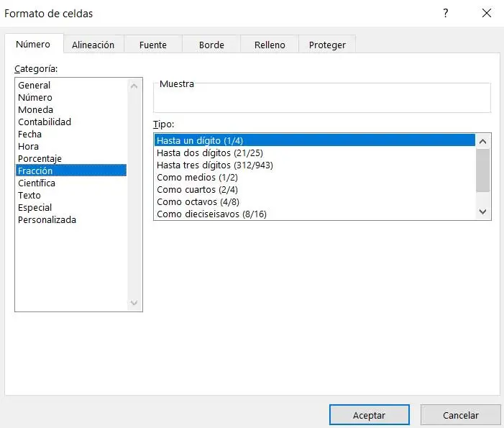Screen dimensions: 504x428
Task: Click the Categoría list scroll down arrow
Action: tap(134, 304)
